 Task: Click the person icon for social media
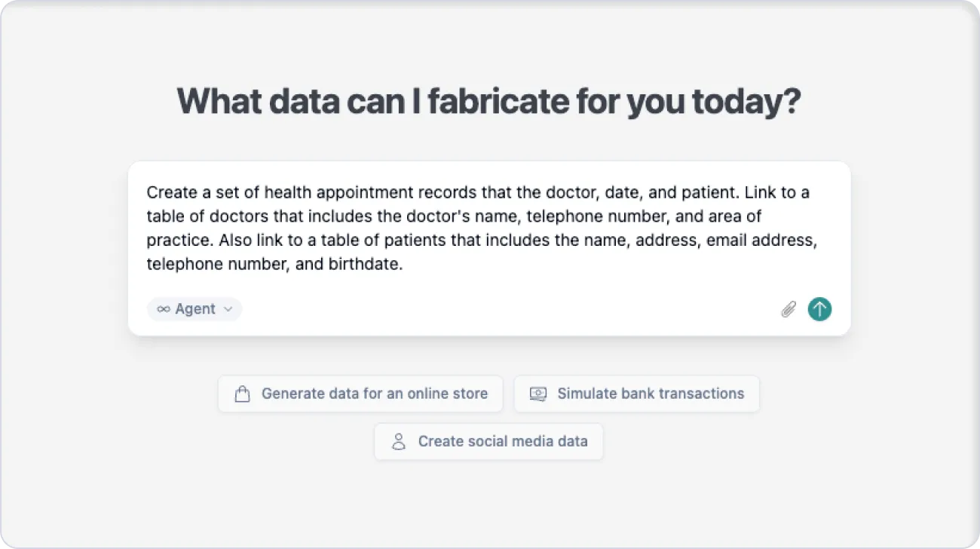[x=399, y=442]
